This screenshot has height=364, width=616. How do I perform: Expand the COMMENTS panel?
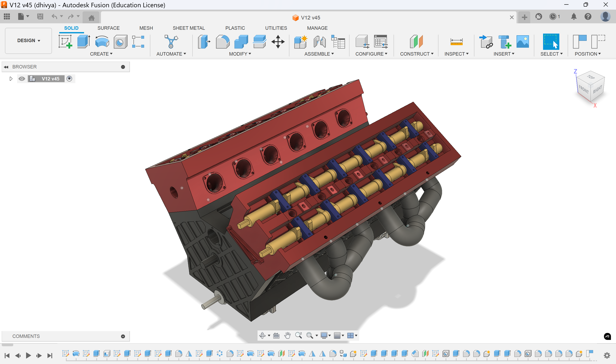pyautogui.click(x=123, y=336)
